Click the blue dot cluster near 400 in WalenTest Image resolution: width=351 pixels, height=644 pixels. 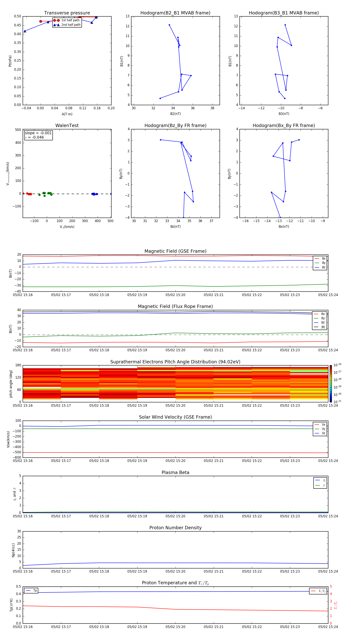click(x=94, y=194)
